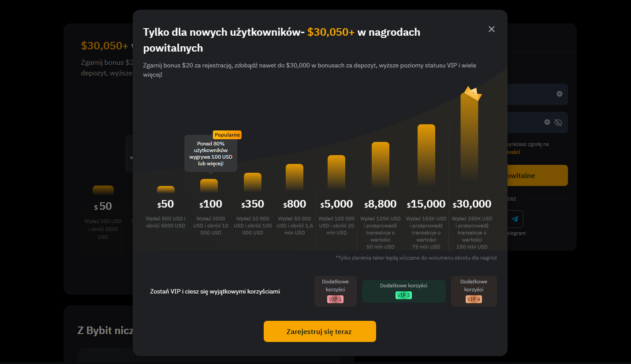Click the 80% users tooltip bubble

tap(211, 154)
